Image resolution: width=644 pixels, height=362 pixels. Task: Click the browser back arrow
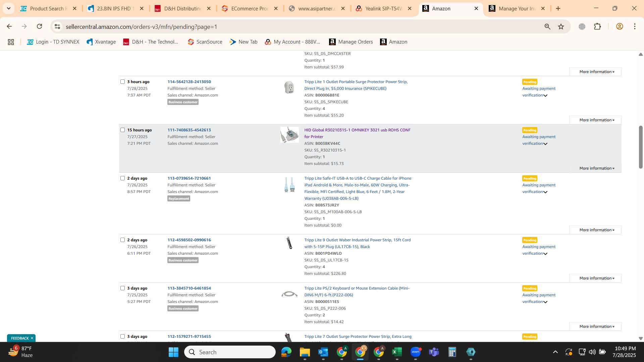pyautogui.click(x=9, y=26)
